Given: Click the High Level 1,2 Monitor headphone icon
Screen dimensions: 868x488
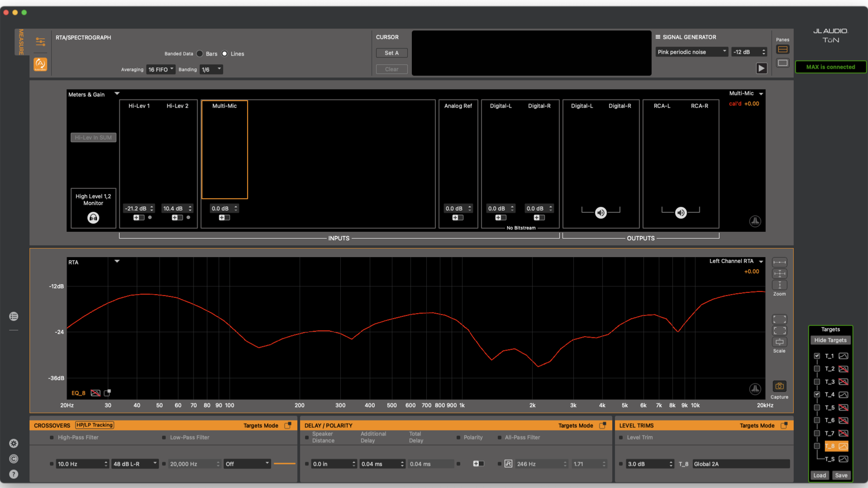Looking at the screenshot, I should pyautogui.click(x=93, y=218).
